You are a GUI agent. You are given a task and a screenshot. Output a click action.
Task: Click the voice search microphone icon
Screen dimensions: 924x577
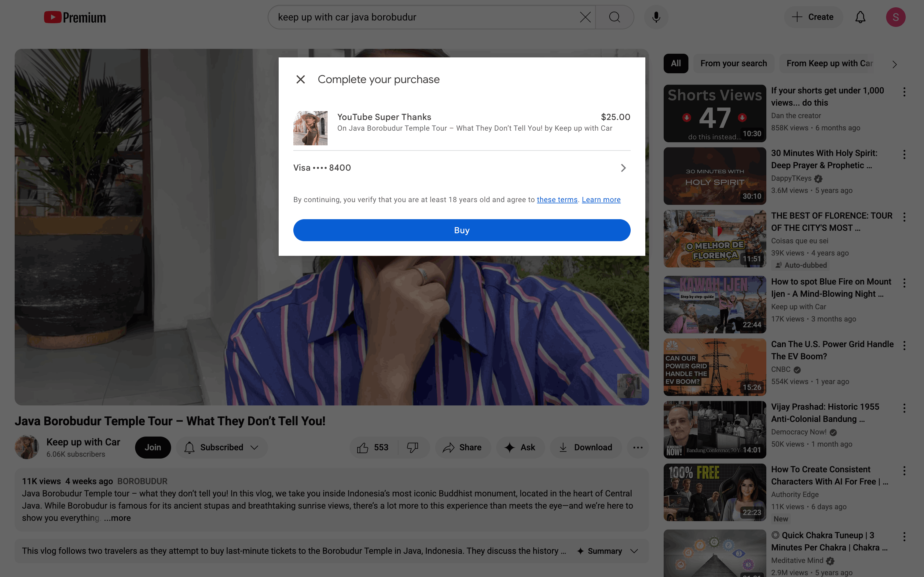pyautogui.click(x=656, y=17)
